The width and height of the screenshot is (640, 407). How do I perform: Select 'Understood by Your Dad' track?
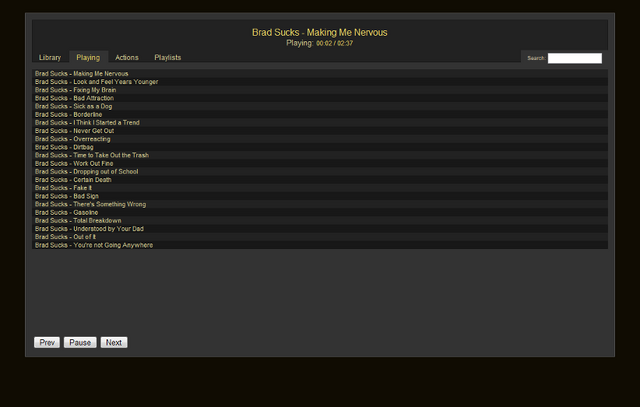320,229
